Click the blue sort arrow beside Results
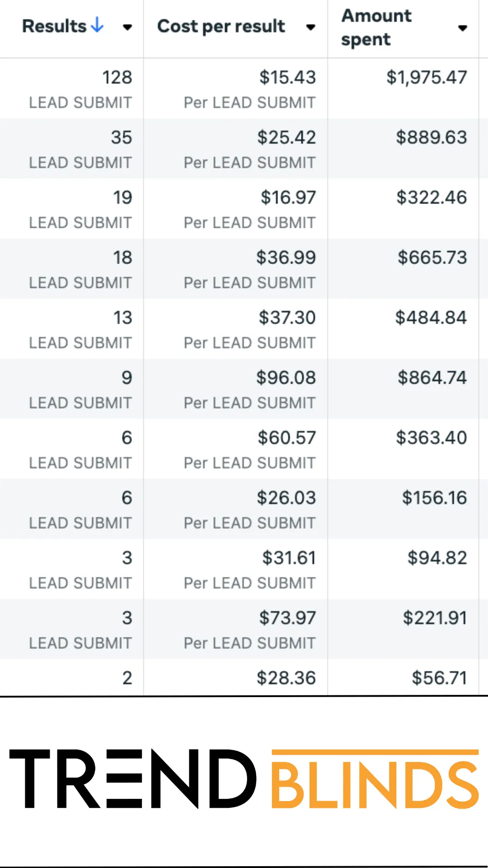The image size is (488, 868). pos(97,25)
